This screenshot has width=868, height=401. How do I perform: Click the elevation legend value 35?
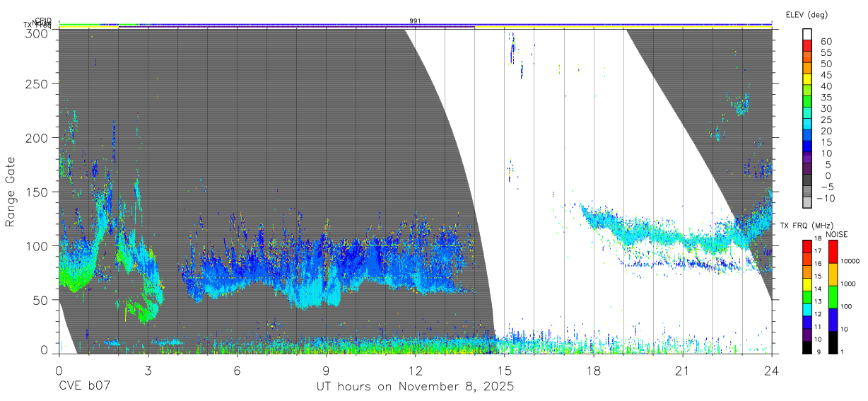[826, 98]
